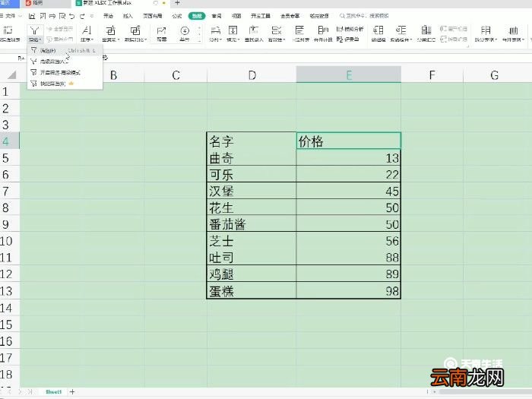Screen dimensions: 532x399
Task: Switch to the Review (审阅) ribbon tab
Action: [217, 16]
